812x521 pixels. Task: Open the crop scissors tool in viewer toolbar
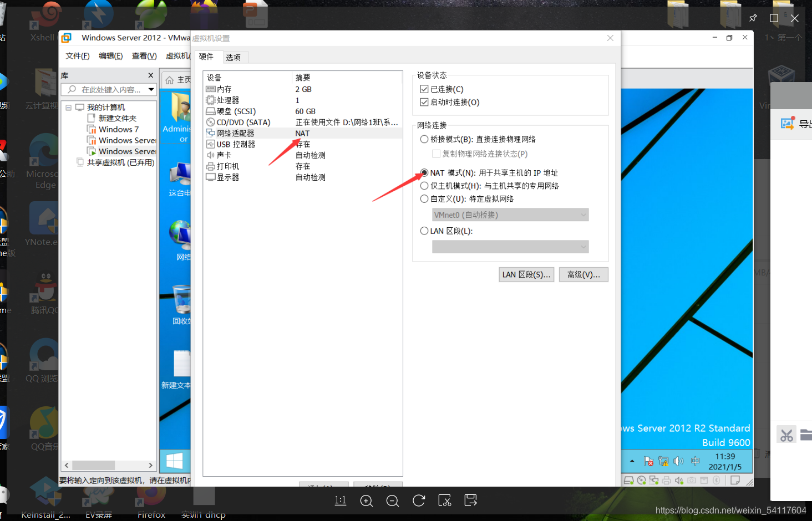click(445, 500)
